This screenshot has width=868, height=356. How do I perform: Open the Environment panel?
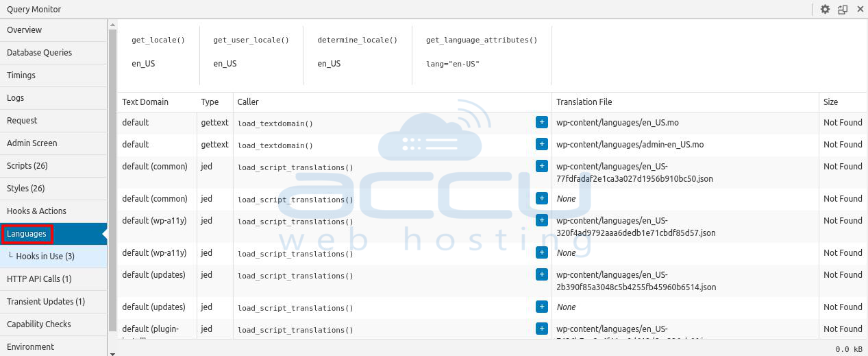coord(53,346)
